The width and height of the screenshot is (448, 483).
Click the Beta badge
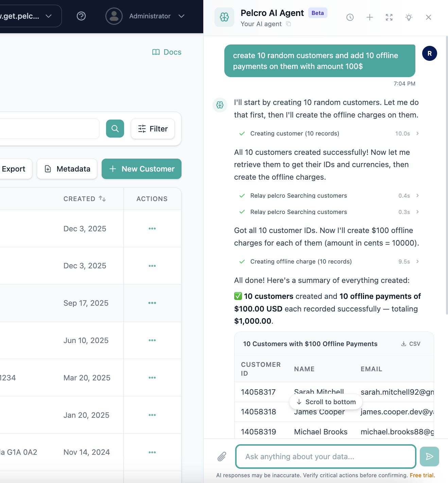317,13
